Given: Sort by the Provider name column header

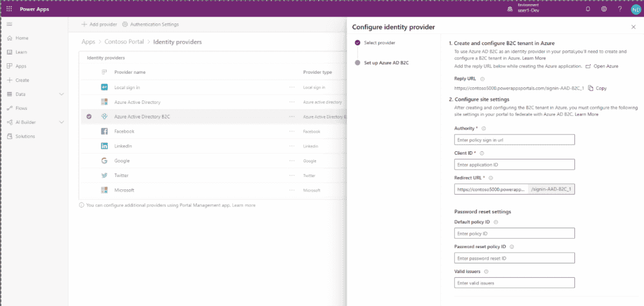Looking at the screenshot, I should (130, 72).
